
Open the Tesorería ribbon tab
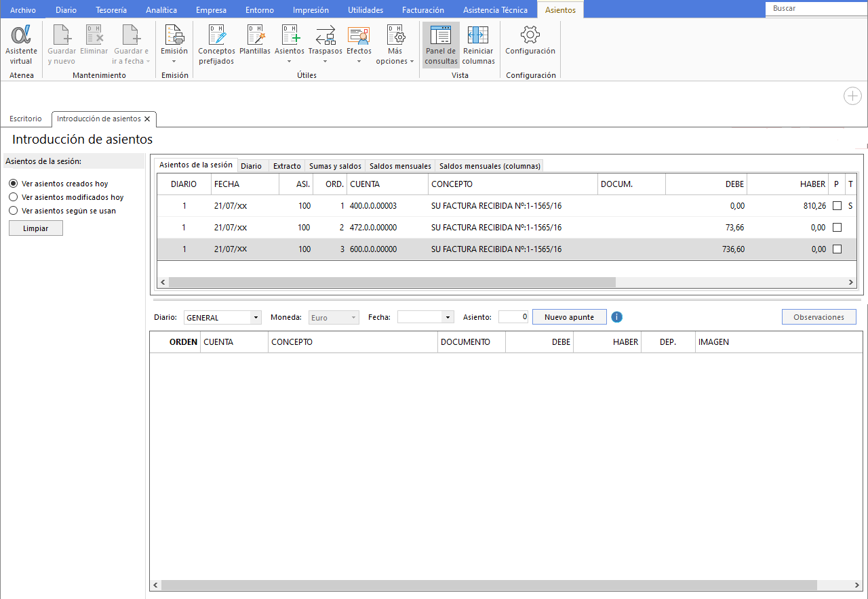pyautogui.click(x=111, y=9)
